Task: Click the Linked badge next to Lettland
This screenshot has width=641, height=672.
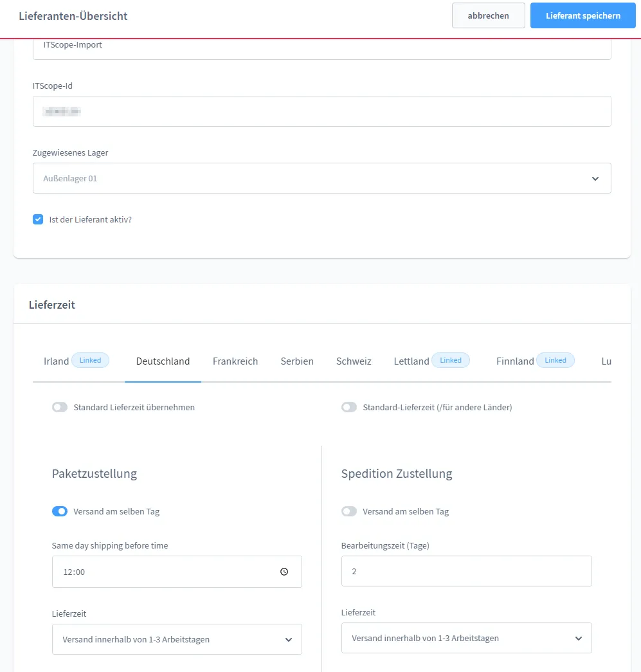Action: (451, 360)
